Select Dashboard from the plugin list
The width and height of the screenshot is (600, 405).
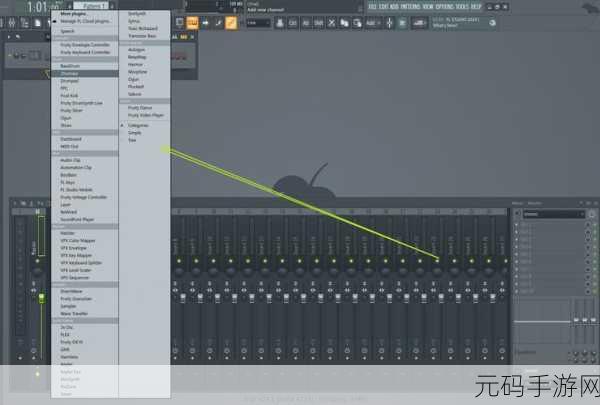point(71,139)
